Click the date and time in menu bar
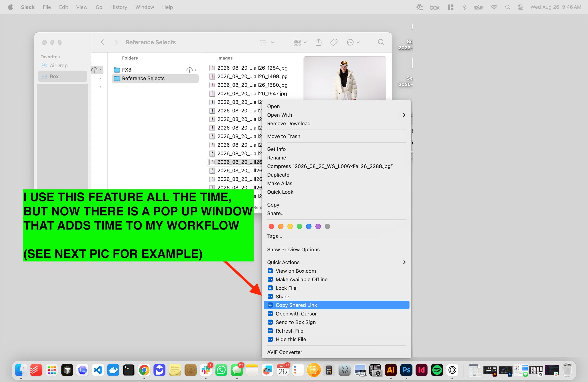The image size is (588, 382). click(x=556, y=7)
